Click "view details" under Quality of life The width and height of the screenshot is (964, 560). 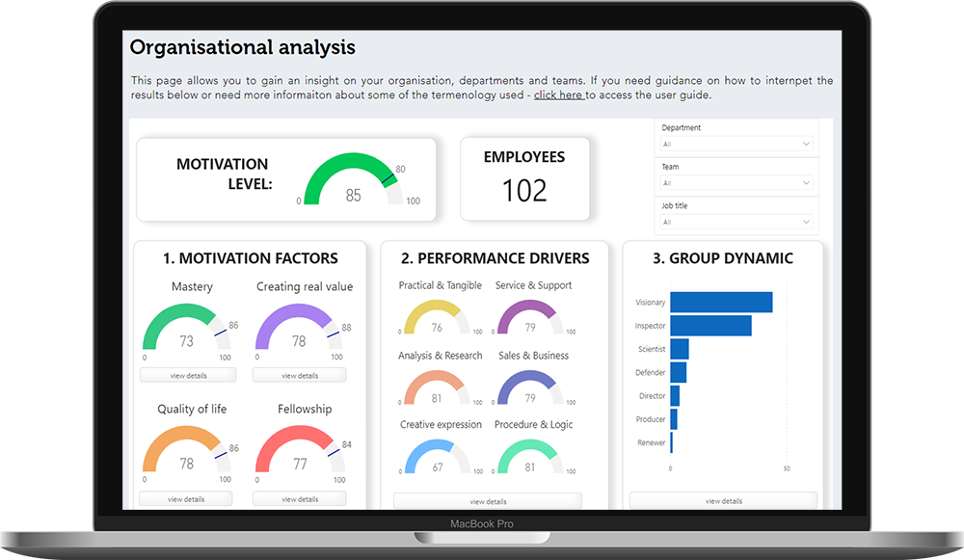pyautogui.click(x=187, y=498)
